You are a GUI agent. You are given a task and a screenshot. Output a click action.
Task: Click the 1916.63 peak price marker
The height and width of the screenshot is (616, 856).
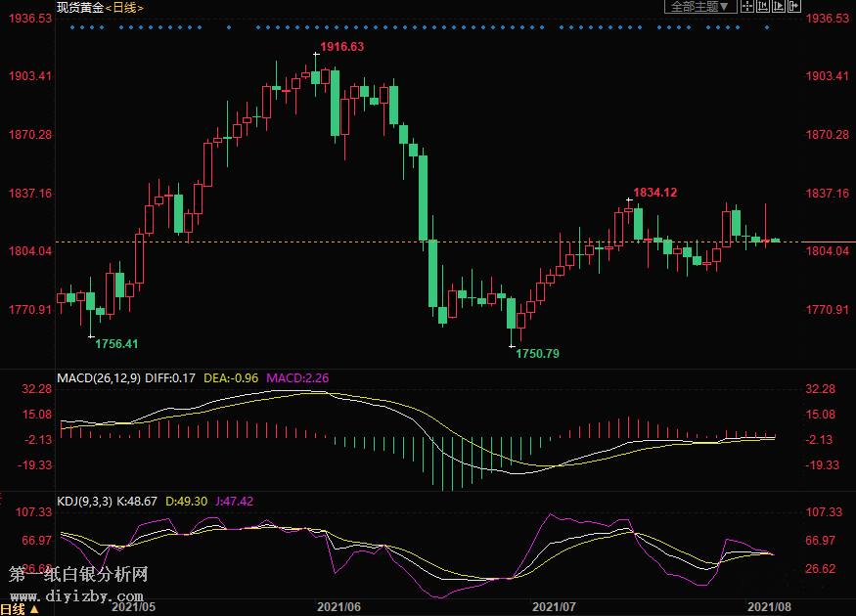[x=342, y=47]
